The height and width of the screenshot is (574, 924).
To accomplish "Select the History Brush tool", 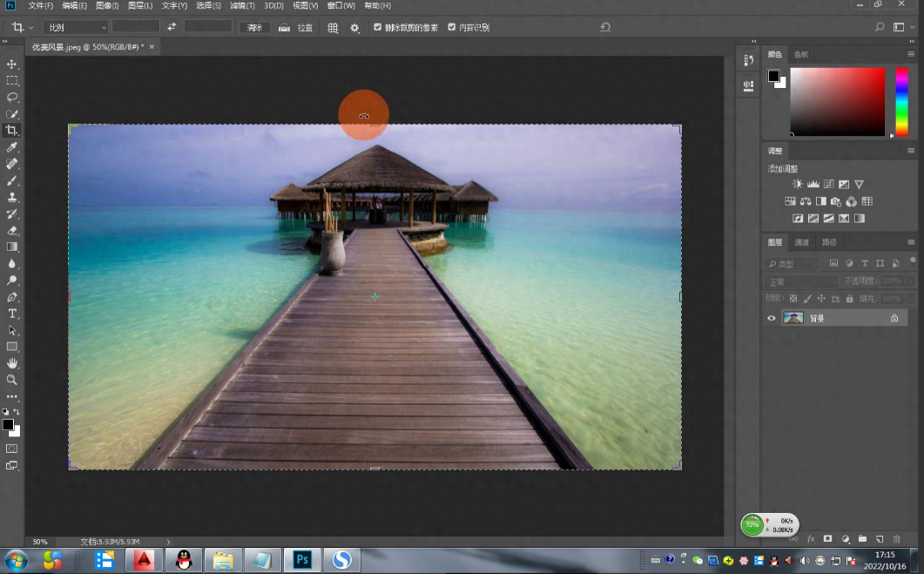I will 12,213.
